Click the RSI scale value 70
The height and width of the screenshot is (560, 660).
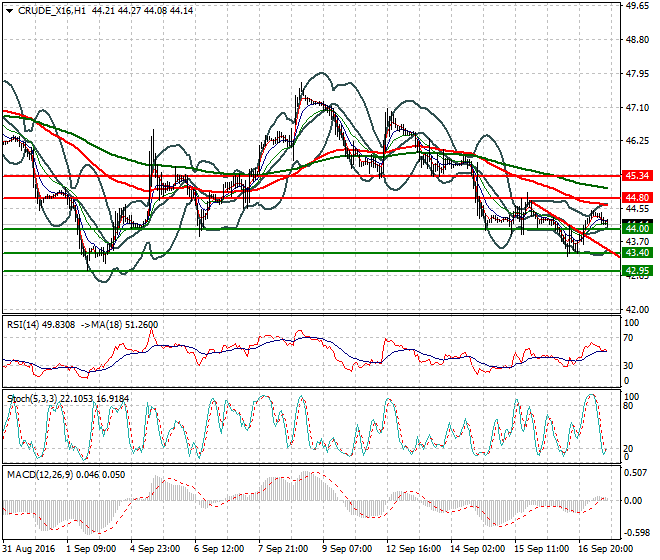pyautogui.click(x=631, y=340)
